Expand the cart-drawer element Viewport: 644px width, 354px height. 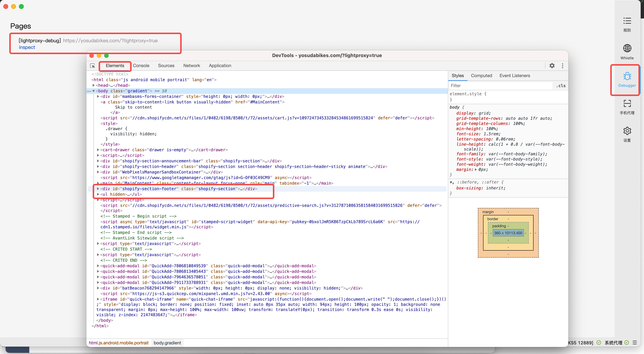(98, 150)
